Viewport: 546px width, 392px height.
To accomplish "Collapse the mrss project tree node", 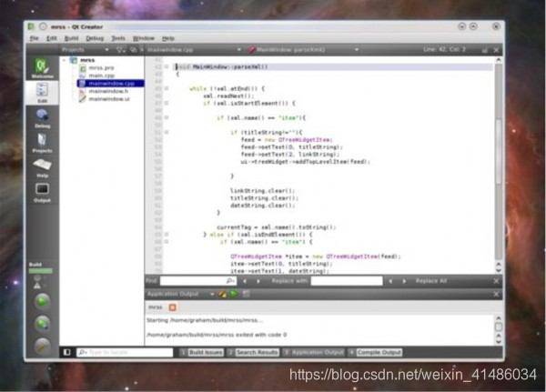I will [x=64, y=60].
